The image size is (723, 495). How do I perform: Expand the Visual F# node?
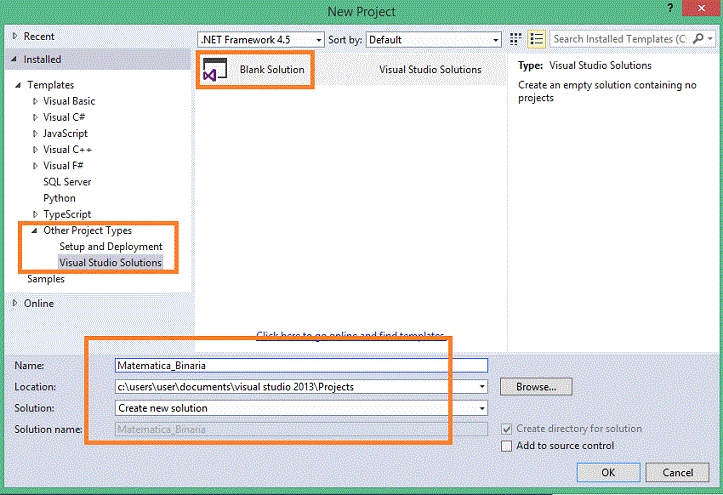pyautogui.click(x=35, y=165)
